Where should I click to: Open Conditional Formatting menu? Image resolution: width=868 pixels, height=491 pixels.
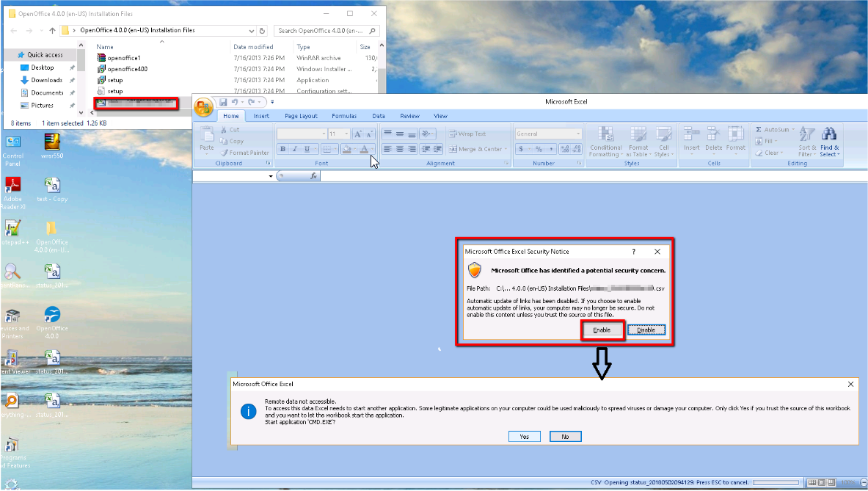[605, 142]
